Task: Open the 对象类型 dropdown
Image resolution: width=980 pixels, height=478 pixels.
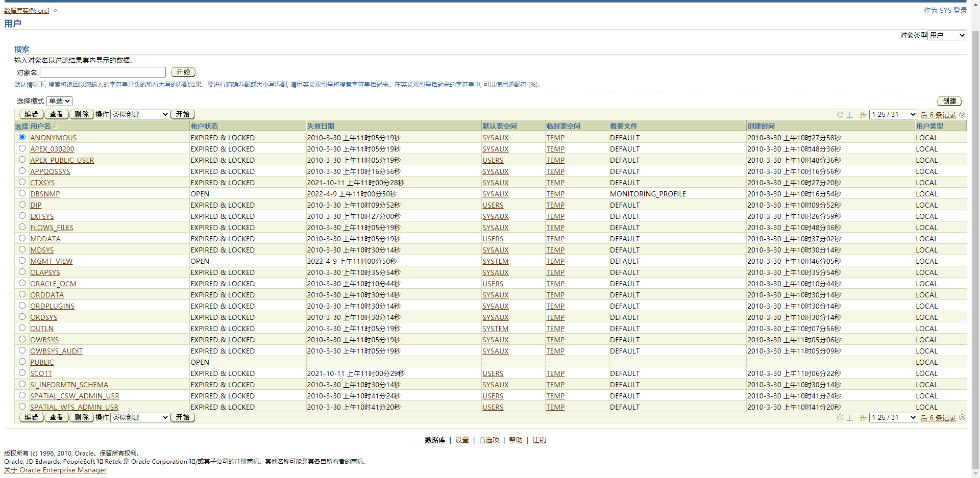Action: point(947,35)
